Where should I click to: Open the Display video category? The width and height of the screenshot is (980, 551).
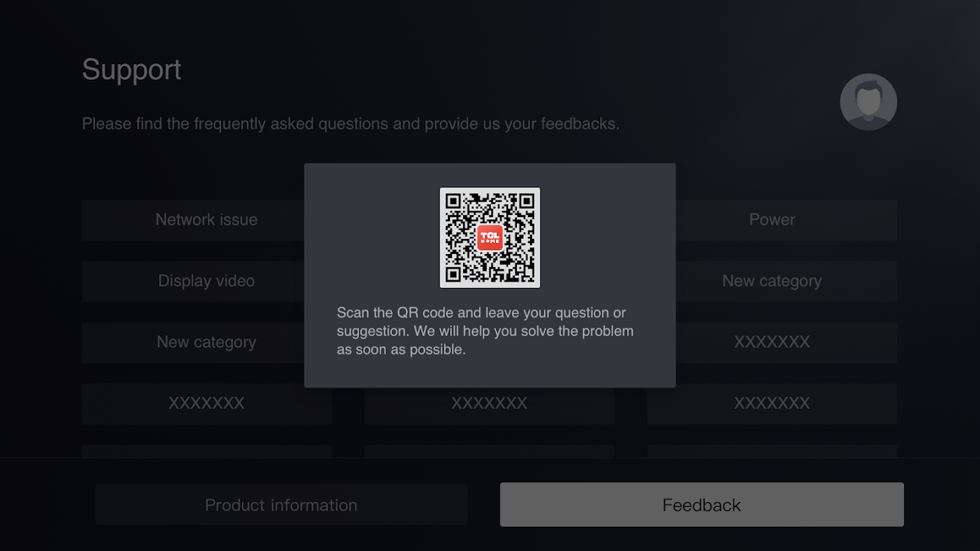[207, 281]
